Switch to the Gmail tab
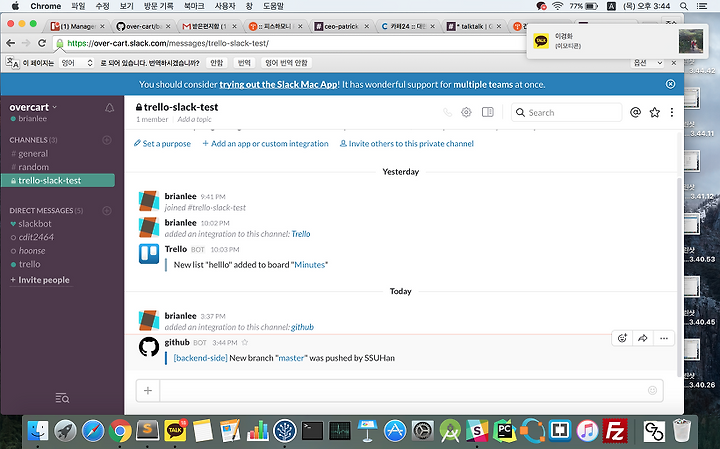The height and width of the screenshot is (449, 720). click(x=209, y=26)
